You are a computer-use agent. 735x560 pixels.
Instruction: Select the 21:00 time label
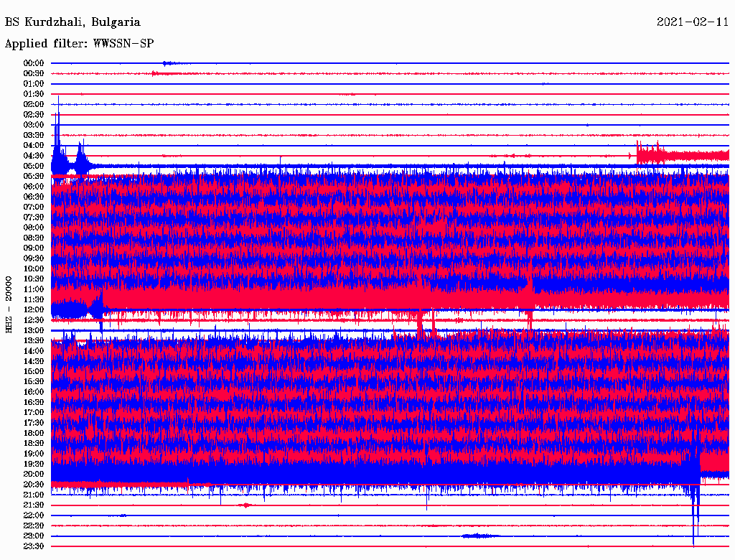click(x=34, y=495)
